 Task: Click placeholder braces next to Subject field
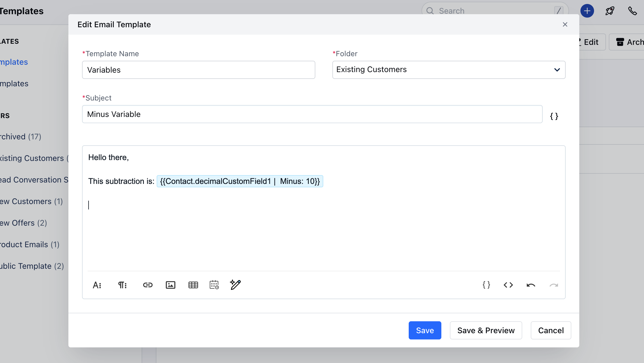(554, 116)
